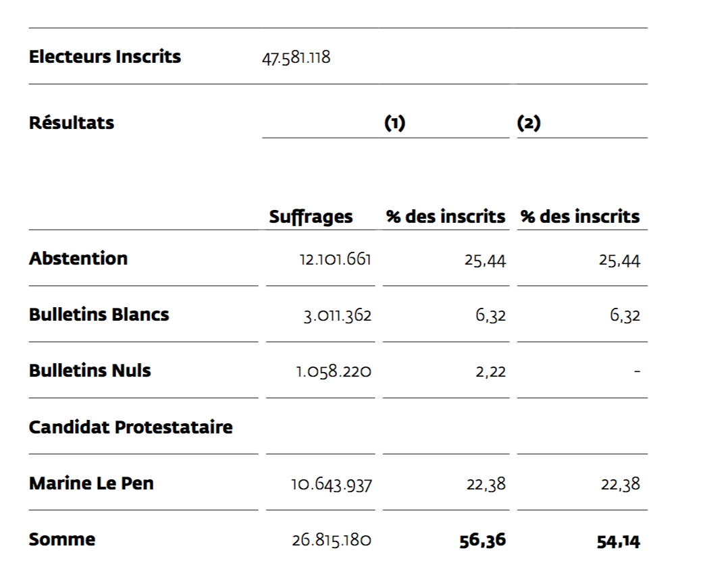Click the Abstention row label
The height and width of the screenshot is (588, 703).
(x=78, y=259)
